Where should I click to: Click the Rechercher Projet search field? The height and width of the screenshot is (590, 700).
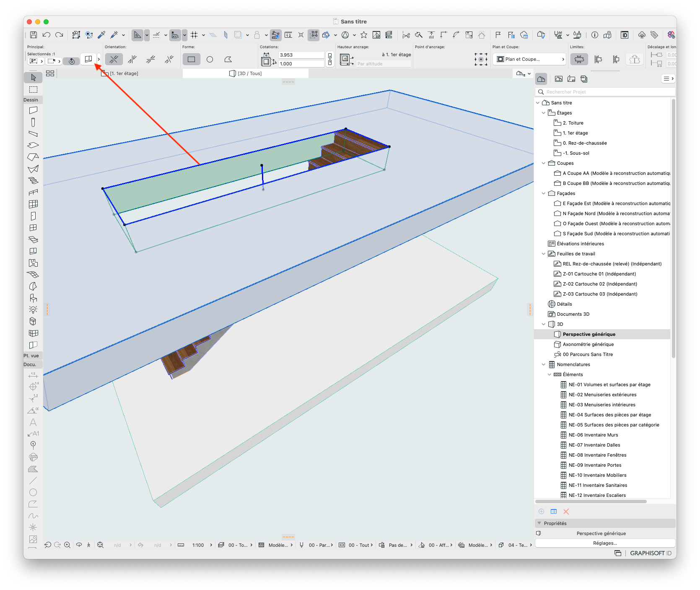click(x=605, y=92)
